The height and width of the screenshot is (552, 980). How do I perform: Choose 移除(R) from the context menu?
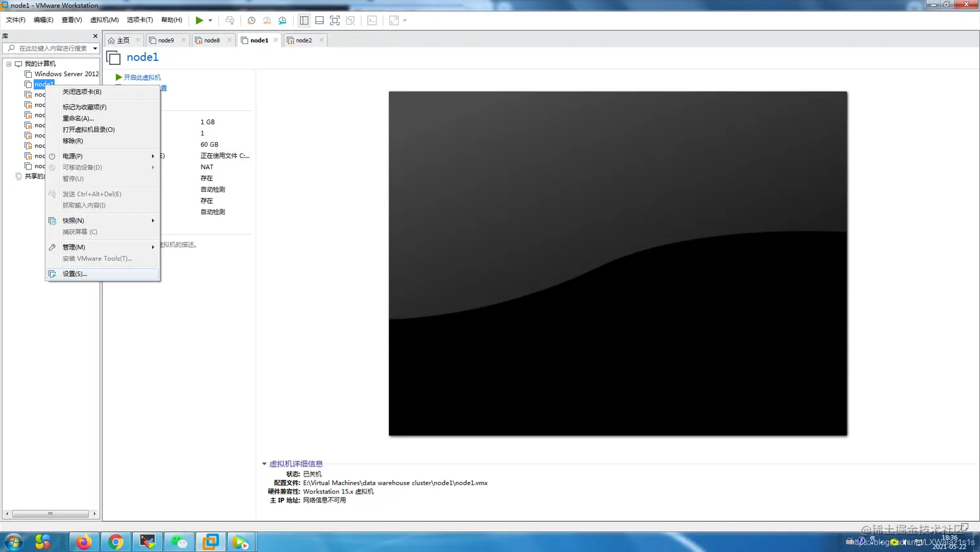coord(102,141)
